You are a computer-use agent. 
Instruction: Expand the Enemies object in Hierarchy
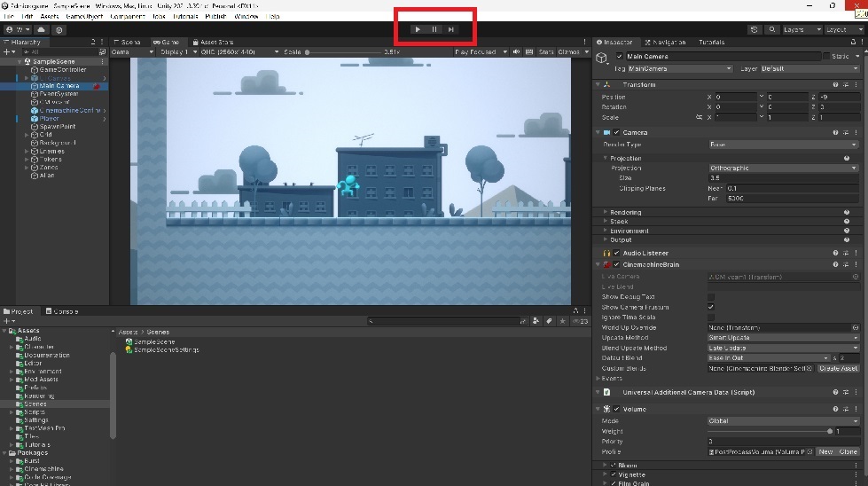(26, 151)
